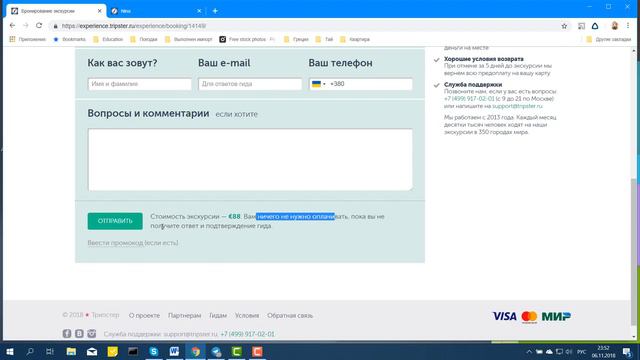The height and width of the screenshot is (360, 640).
Task: Close the Бронирование экскурсии tab
Action: click(x=100, y=11)
